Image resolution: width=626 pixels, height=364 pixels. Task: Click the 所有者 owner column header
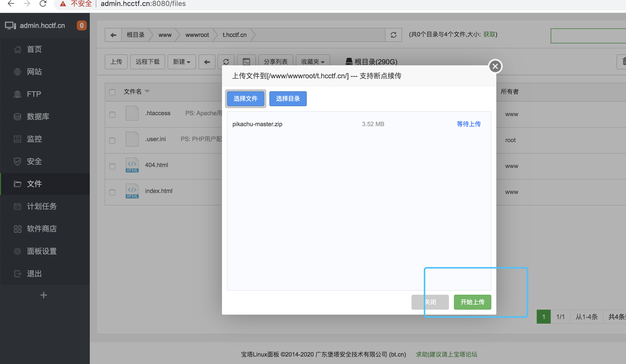510,92
